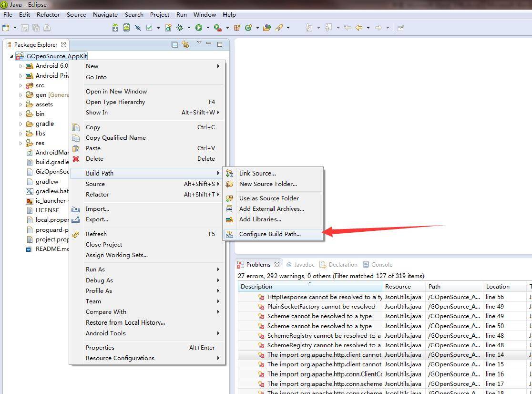Viewport: 532px width, 394px height.
Task: Click the Last Edit Location arrow icon
Action: pyautogui.click(x=348, y=28)
